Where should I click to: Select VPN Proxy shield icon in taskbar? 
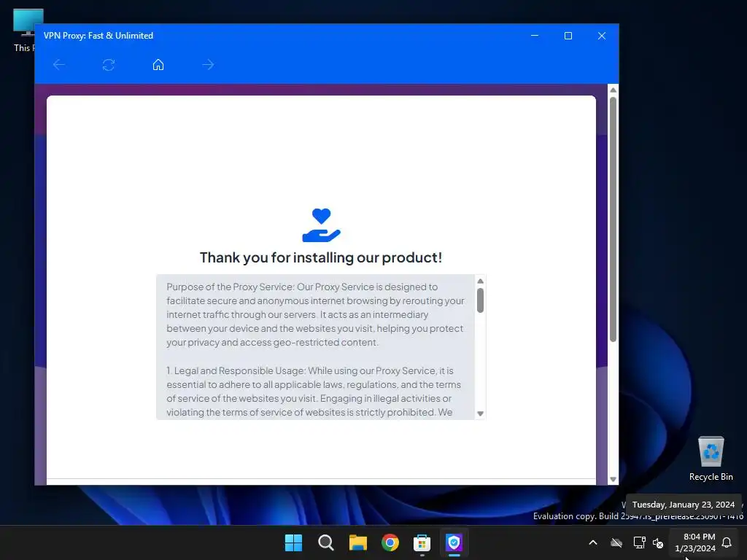pos(454,542)
